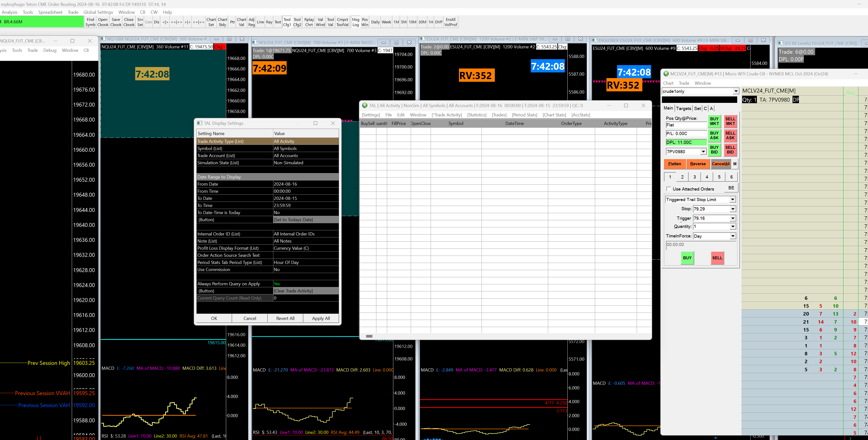This screenshot has width=868, height=440.
Task: Click the ErsAll VolProf toolbar button
Action: 451,22
